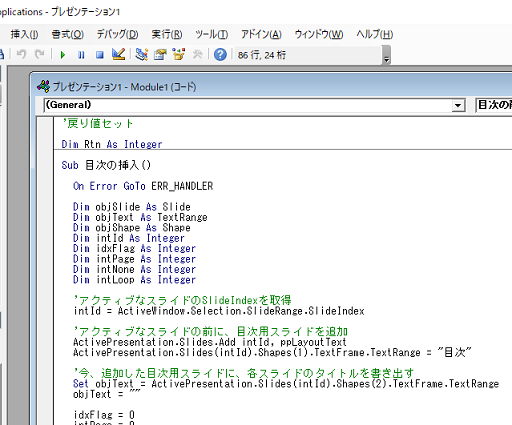Toggle Design Mode icon

click(x=118, y=54)
